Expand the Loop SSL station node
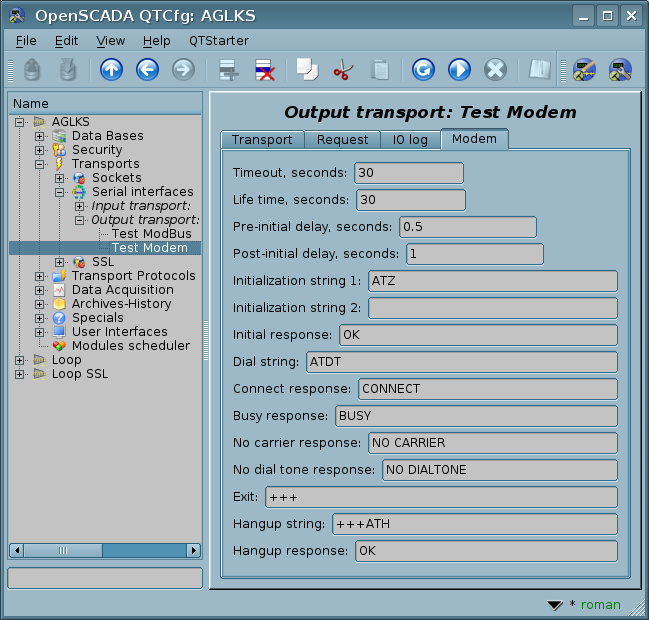Viewport: 649px width, 620px height. point(19,375)
